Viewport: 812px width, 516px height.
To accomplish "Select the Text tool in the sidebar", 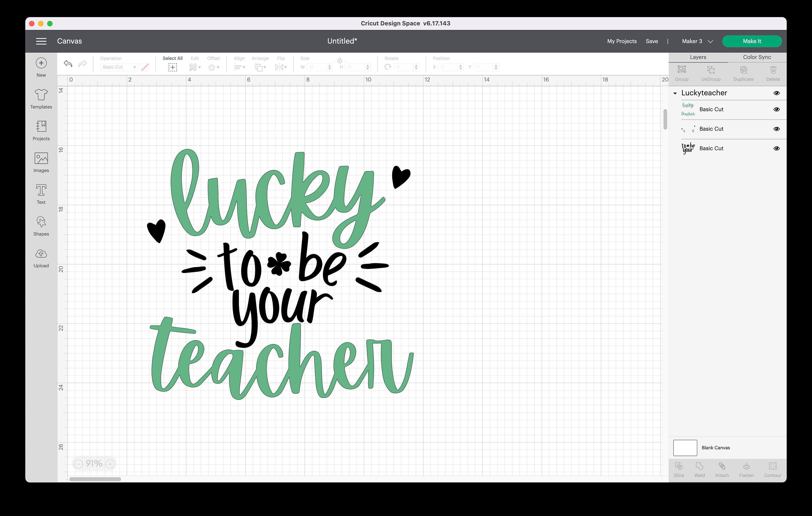I will click(41, 192).
